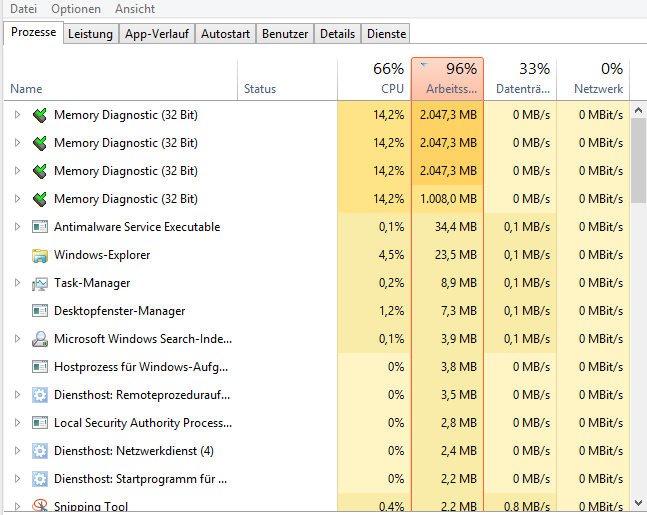The height and width of the screenshot is (515, 647).
Task: Expand Diensthost: Netzwerkdienst (4) group
Action: [17, 451]
